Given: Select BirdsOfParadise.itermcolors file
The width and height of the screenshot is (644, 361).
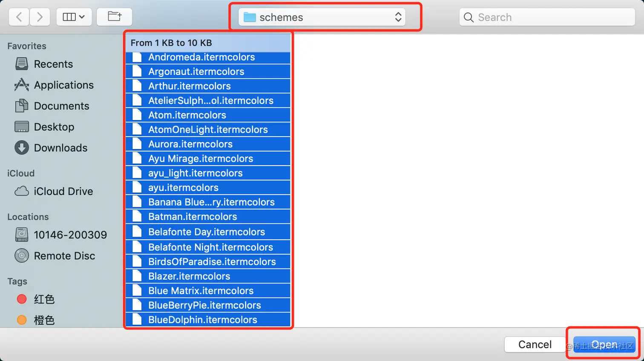Looking at the screenshot, I should click(x=208, y=261).
